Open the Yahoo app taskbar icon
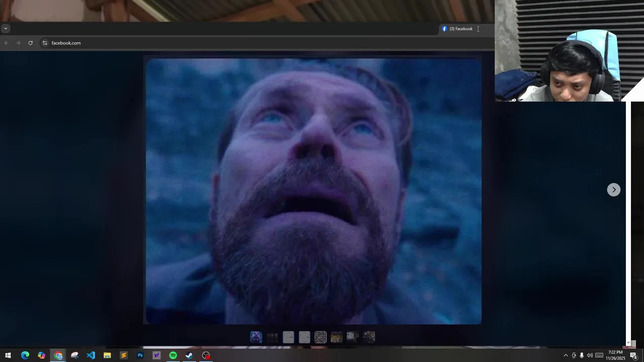 pos(156,355)
